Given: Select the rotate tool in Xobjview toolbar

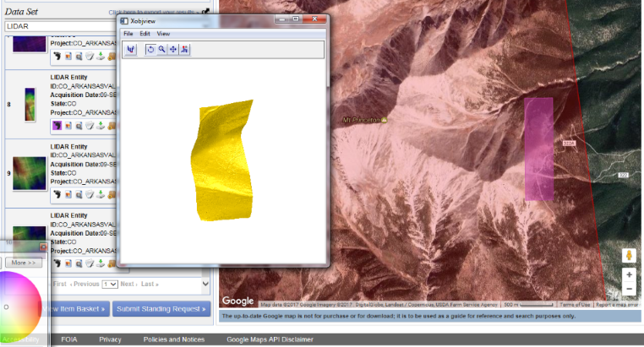Looking at the screenshot, I should pyautogui.click(x=150, y=50).
